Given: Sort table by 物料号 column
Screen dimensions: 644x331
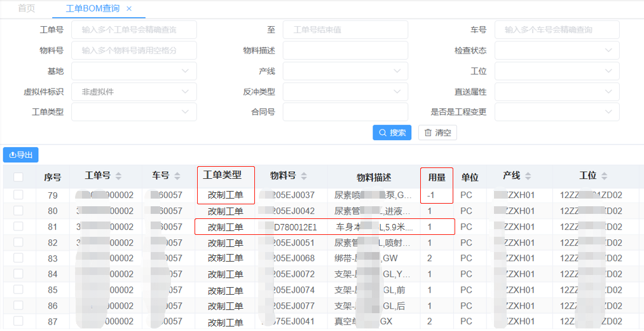Looking at the screenshot, I should 304,176.
